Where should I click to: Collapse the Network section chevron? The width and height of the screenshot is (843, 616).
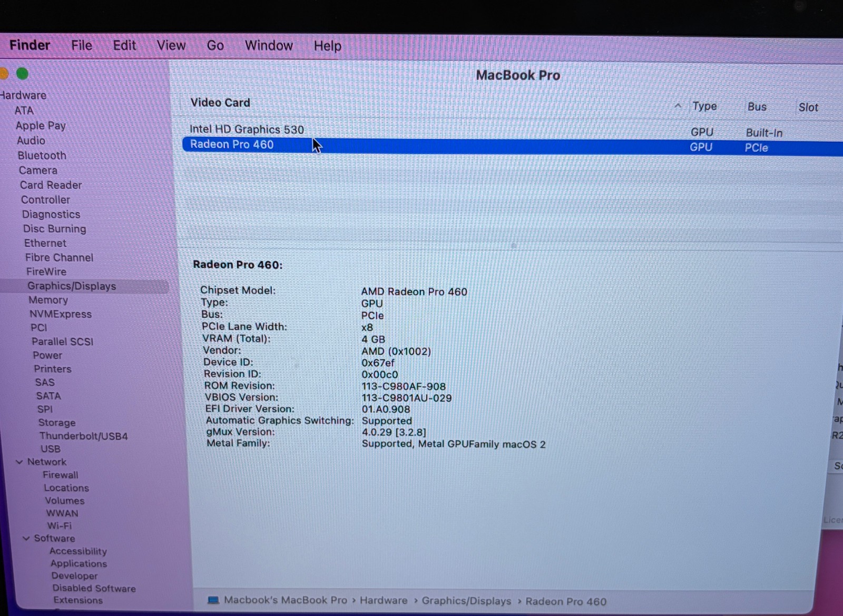click(19, 462)
